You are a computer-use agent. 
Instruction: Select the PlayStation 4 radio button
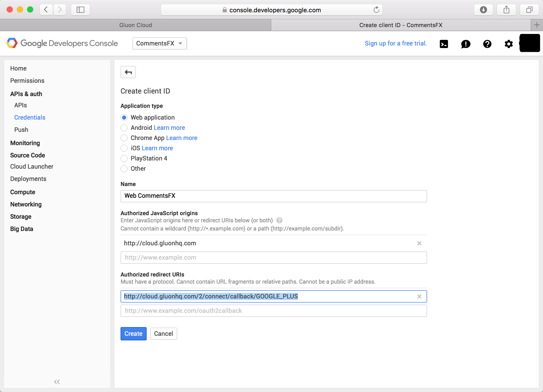coord(124,158)
